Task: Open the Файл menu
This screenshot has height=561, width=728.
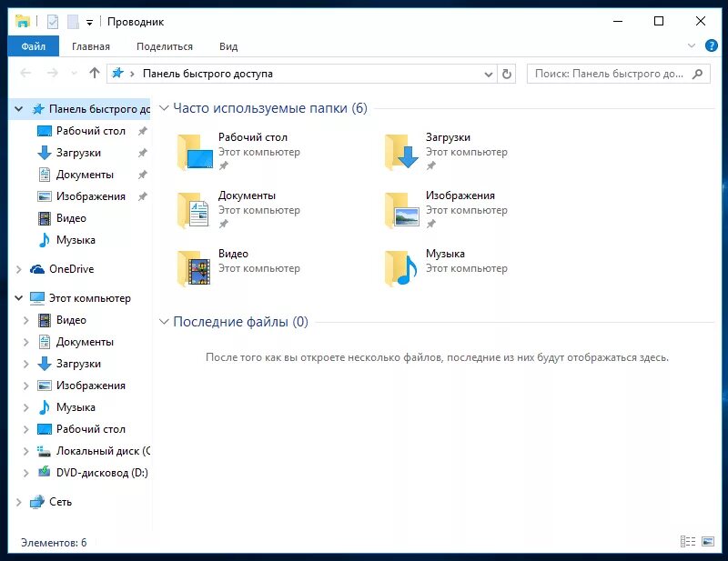Action: click(34, 46)
